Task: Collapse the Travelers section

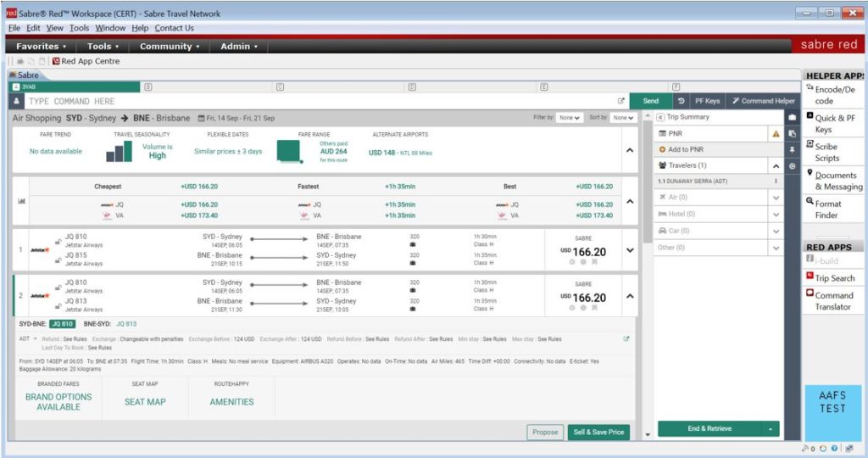Action: click(x=776, y=166)
